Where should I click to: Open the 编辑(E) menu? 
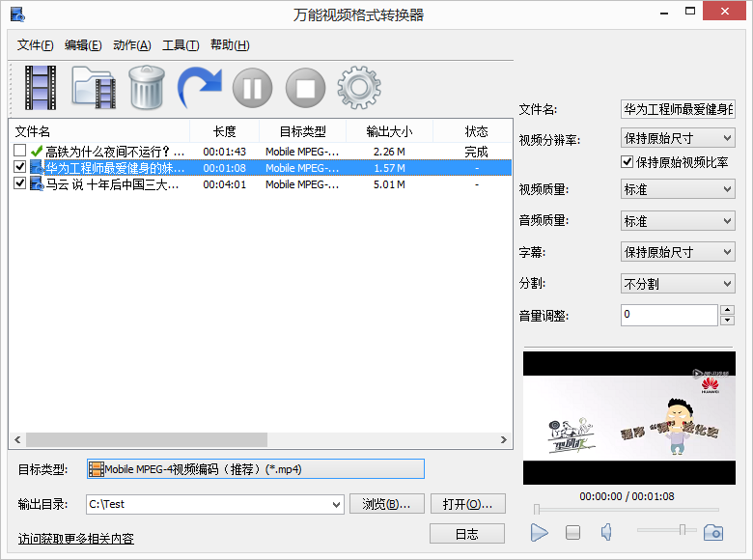point(83,45)
